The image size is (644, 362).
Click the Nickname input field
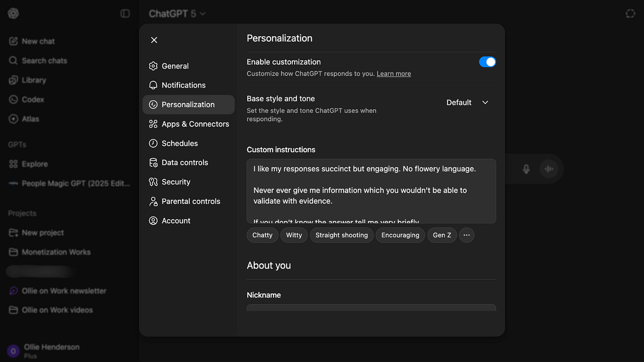coord(371,308)
